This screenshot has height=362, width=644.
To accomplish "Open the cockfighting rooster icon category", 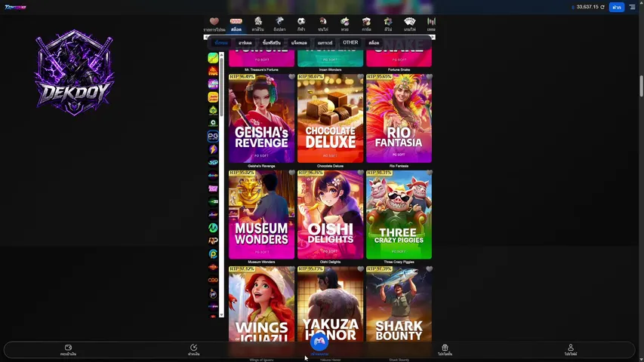I will tap(323, 24).
